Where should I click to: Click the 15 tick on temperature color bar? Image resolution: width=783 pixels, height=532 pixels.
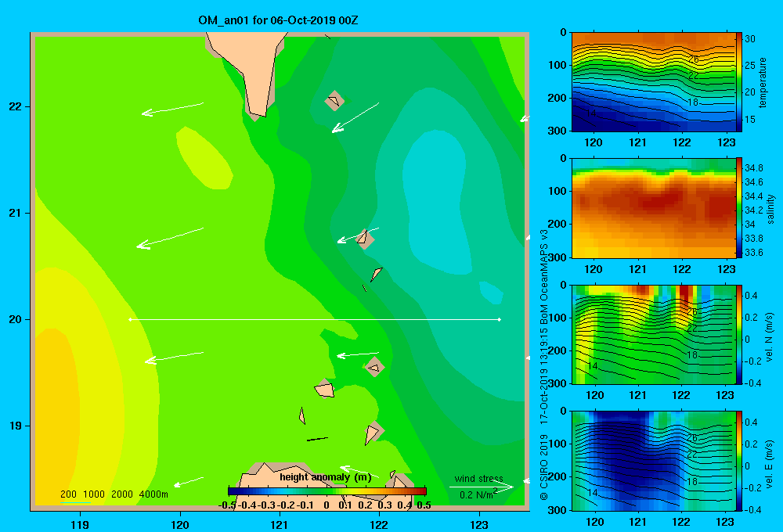tap(750, 120)
